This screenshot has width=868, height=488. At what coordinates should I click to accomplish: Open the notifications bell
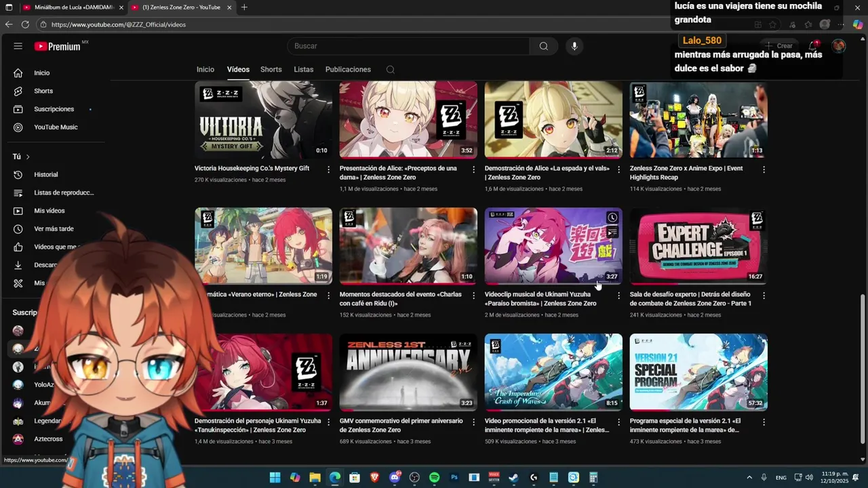pos(813,46)
